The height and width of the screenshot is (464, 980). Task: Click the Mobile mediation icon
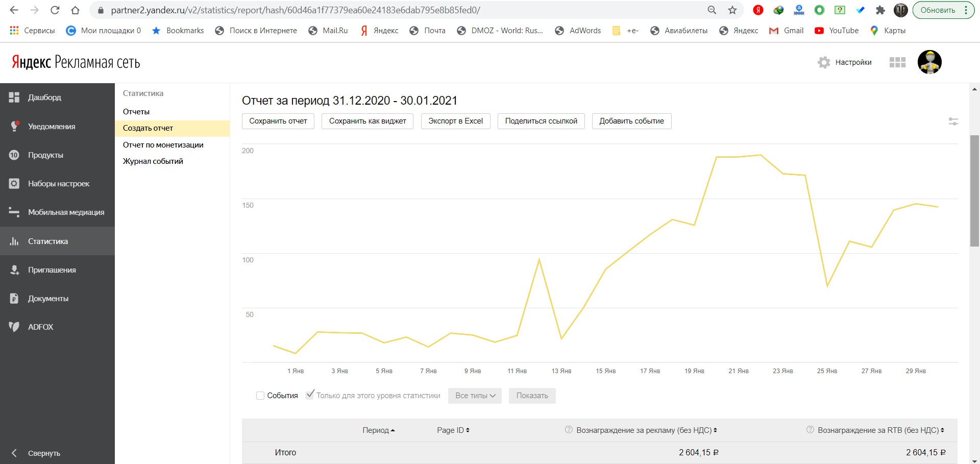point(14,212)
